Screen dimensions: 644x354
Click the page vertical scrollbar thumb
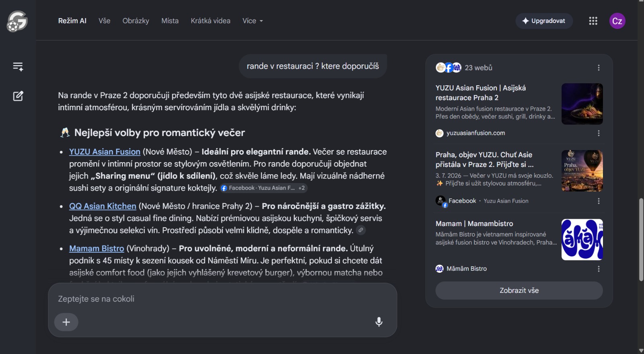pos(641,239)
